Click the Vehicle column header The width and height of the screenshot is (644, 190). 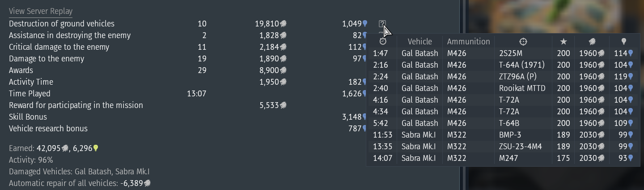420,42
